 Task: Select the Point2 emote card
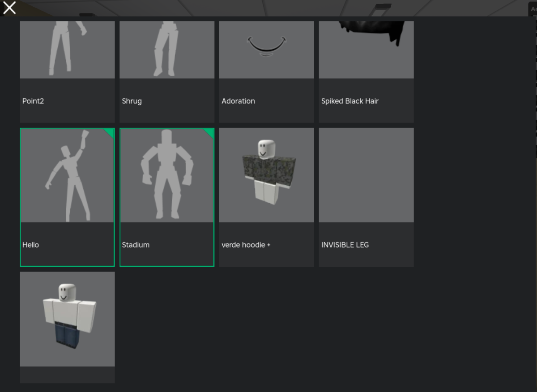(x=67, y=72)
